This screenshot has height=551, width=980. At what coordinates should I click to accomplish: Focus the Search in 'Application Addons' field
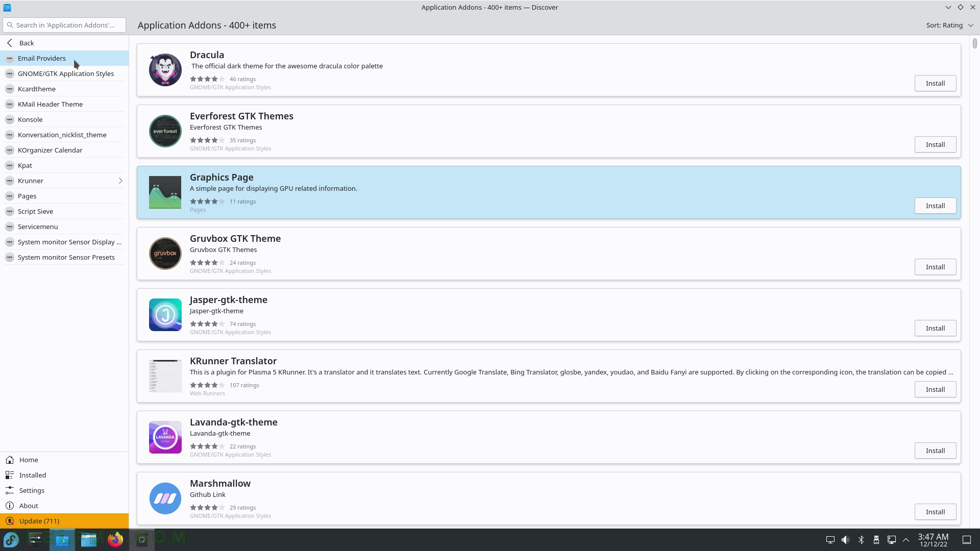coord(64,25)
